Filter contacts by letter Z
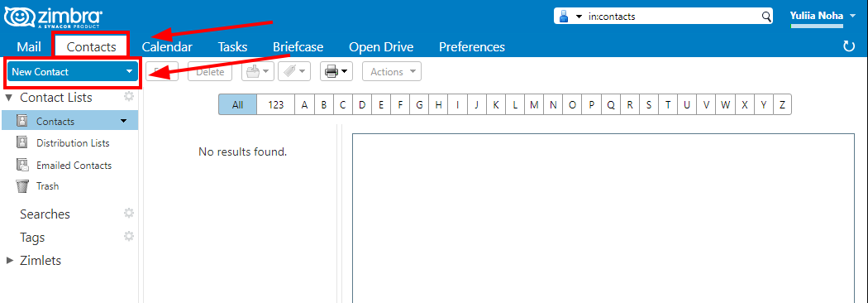 tap(782, 104)
